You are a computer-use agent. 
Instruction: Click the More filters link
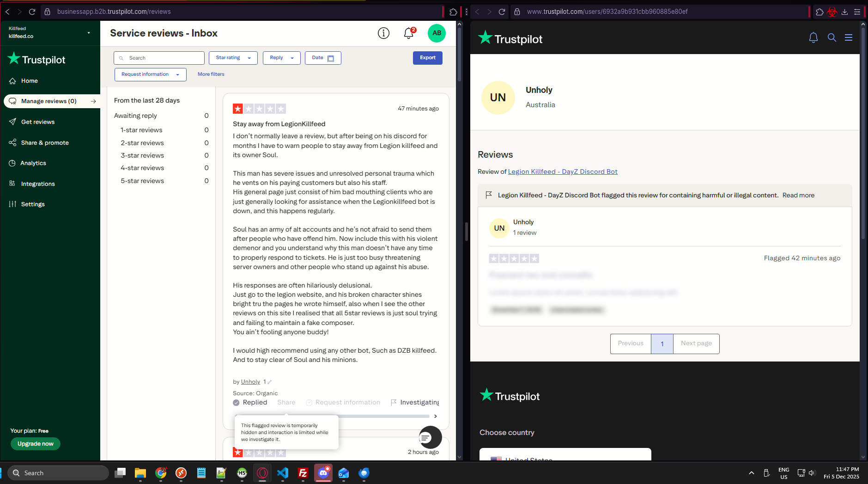click(x=211, y=74)
